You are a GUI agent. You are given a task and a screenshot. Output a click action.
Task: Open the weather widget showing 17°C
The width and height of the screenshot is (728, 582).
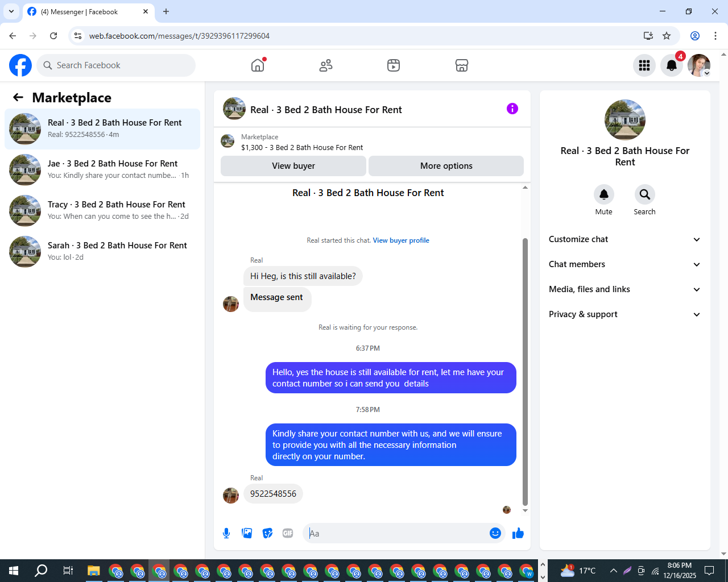578,571
